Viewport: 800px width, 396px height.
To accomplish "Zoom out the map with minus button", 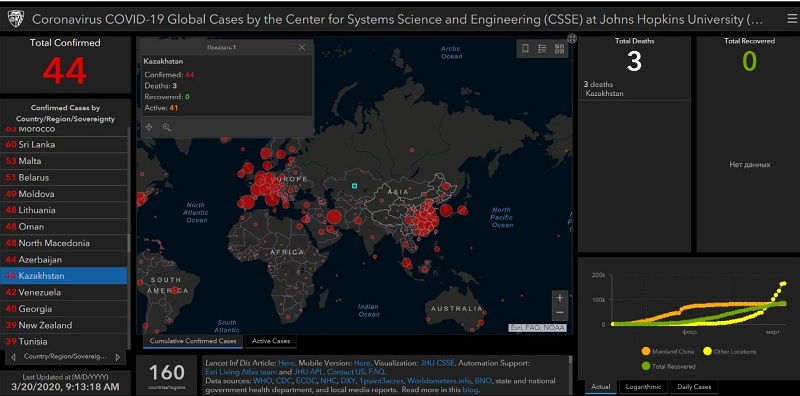I will tap(560, 312).
